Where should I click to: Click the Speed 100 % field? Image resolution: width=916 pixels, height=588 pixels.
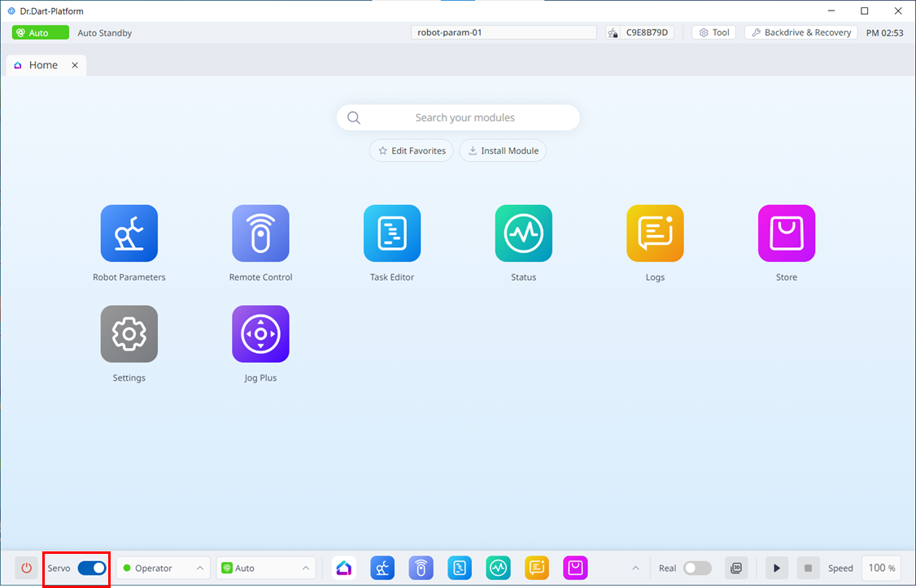[881, 568]
